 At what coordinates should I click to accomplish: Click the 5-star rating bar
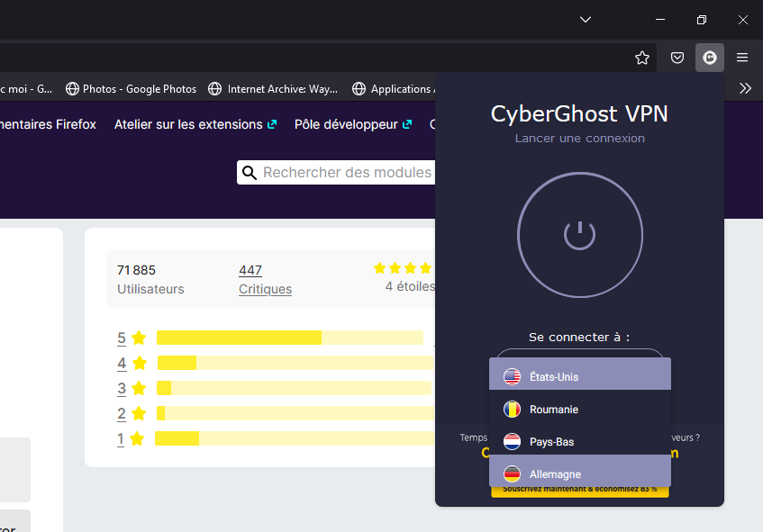tap(290, 338)
